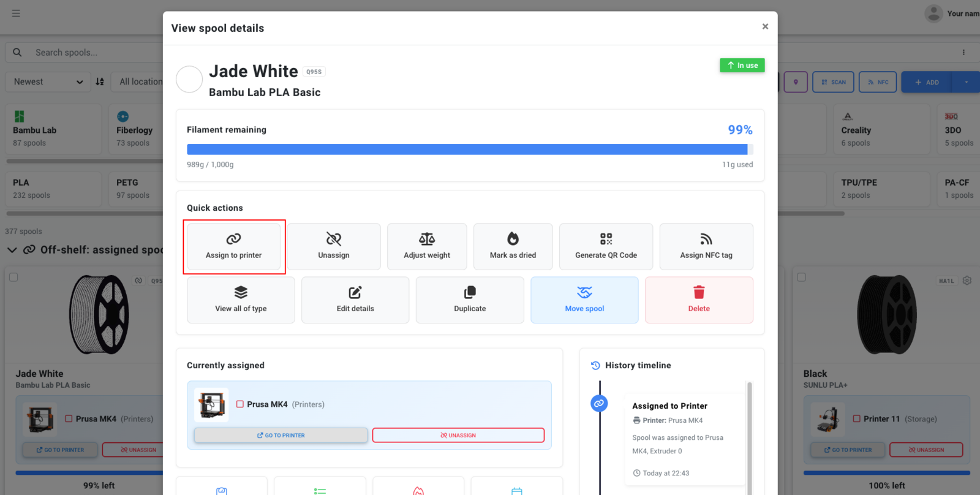This screenshot has height=495, width=980.
Task: Click the Prusa MK4 thumbnail in the dialog
Action: click(211, 404)
